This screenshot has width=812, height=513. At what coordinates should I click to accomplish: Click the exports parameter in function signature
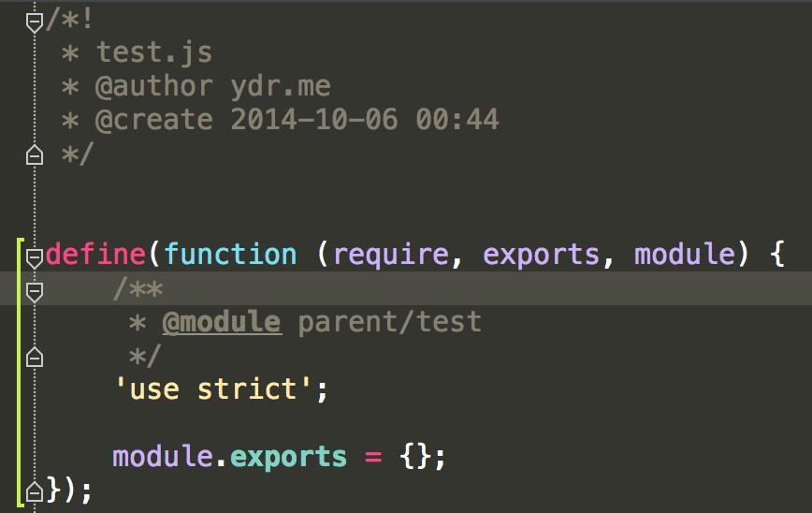tap(541, 255)
